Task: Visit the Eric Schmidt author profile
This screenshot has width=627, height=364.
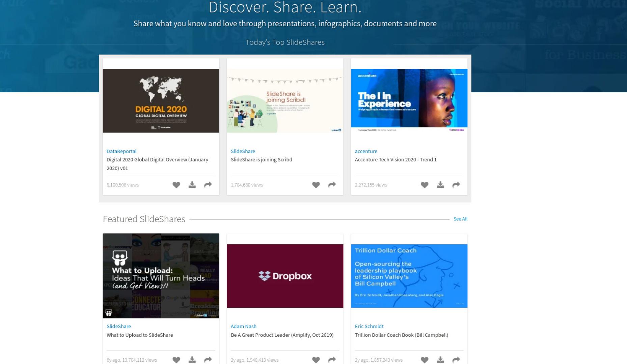Action: pyautogui.click(x=369, y=326)
